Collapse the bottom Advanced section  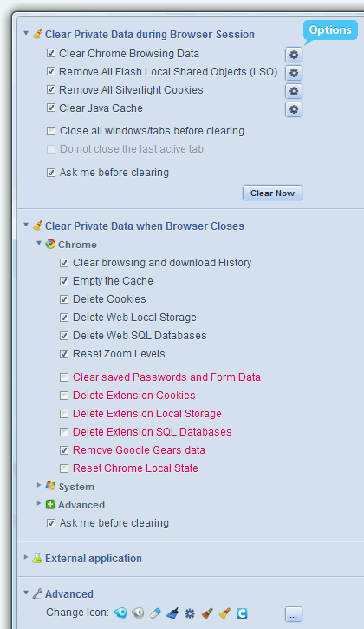[x=26, y=592]
